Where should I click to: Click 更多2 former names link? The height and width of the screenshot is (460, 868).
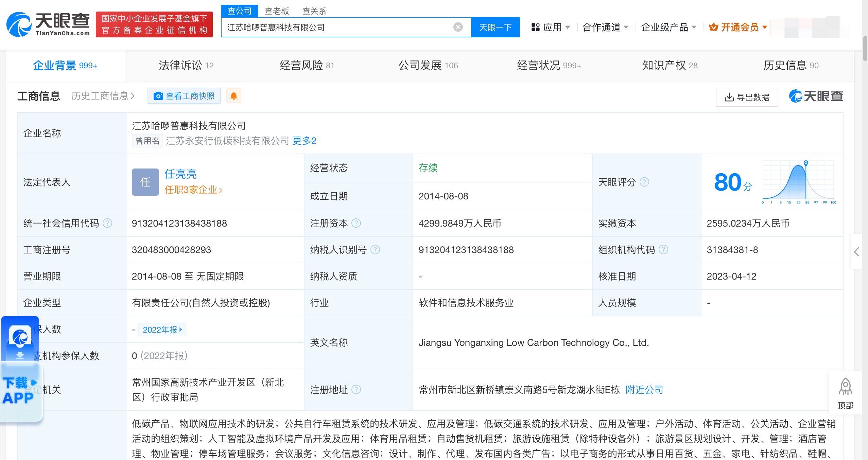point(304,141)
